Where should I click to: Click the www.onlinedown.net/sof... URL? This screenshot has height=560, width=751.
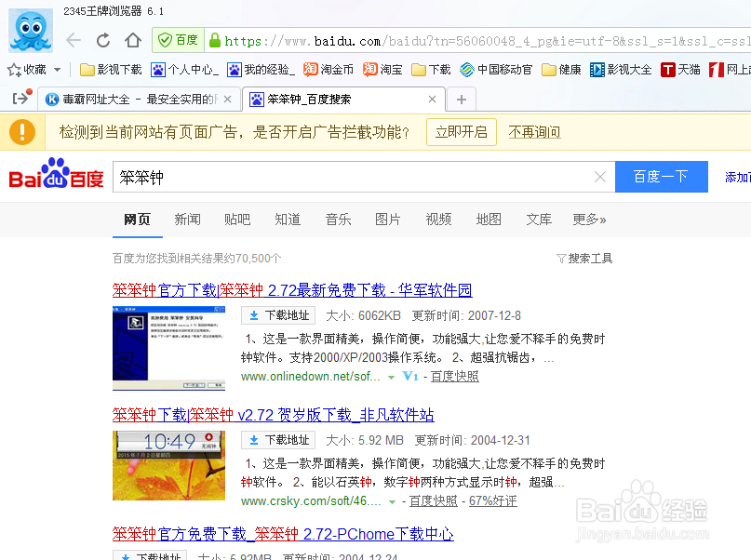coord(311,377)
